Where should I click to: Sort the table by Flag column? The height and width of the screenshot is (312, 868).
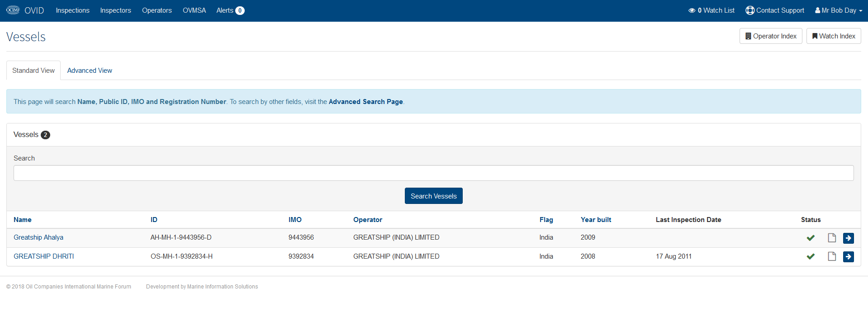546,220
